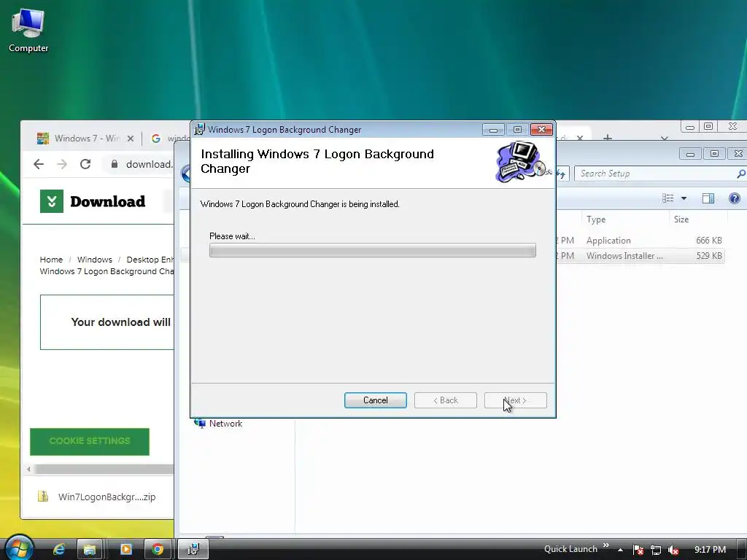Viewport: 747px width, 560px height.
Task: Click the 666 KB size cell
Action: [709, 241]
